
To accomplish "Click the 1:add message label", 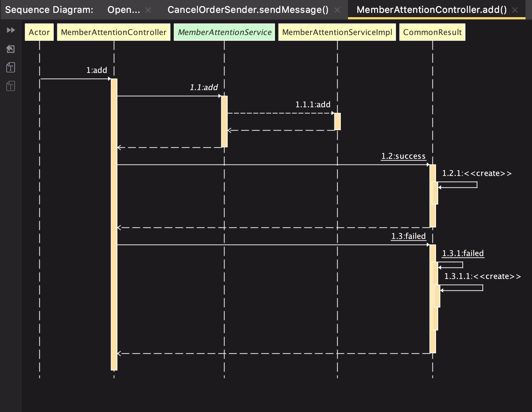I will tap(97, 70).
